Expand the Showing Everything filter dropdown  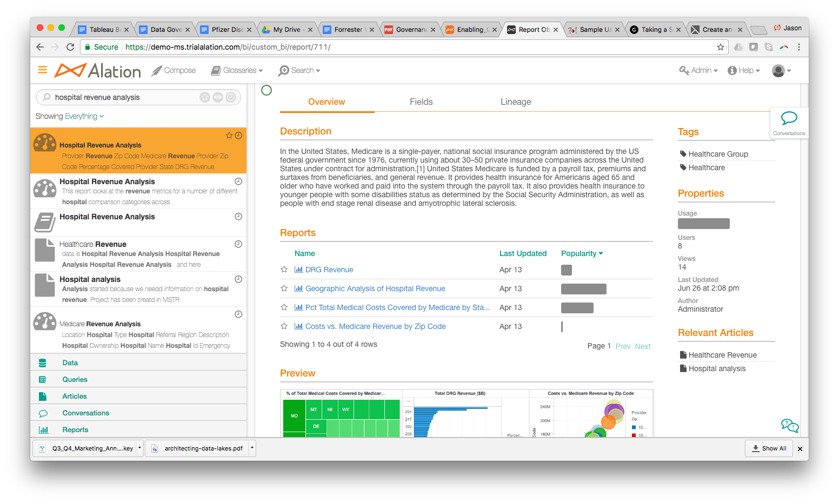point(70,116)
